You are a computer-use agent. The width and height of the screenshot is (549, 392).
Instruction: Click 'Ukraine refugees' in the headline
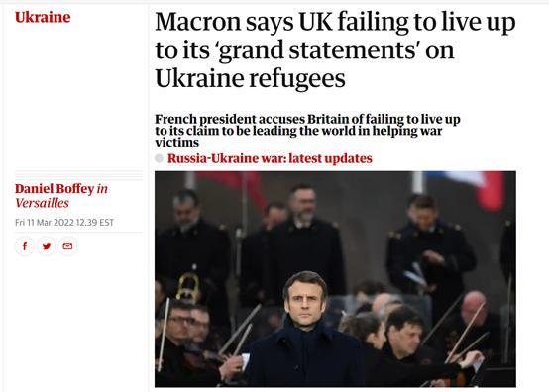(x=250, y=78)
